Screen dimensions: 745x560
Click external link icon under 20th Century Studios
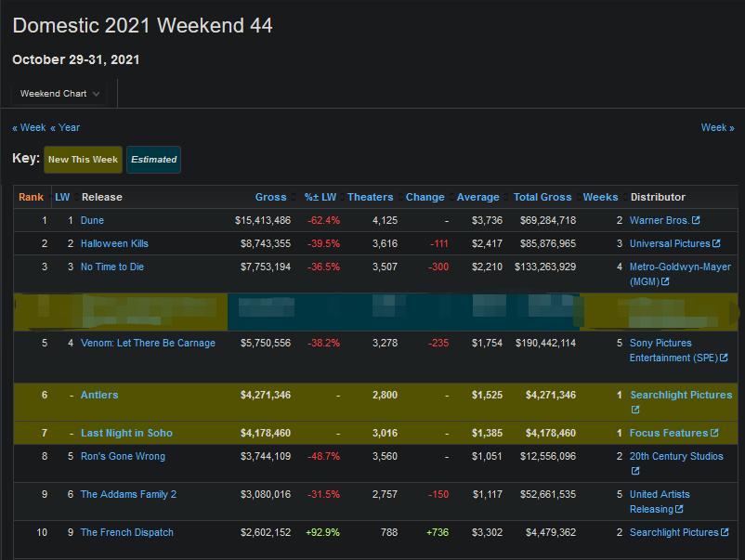635,471
